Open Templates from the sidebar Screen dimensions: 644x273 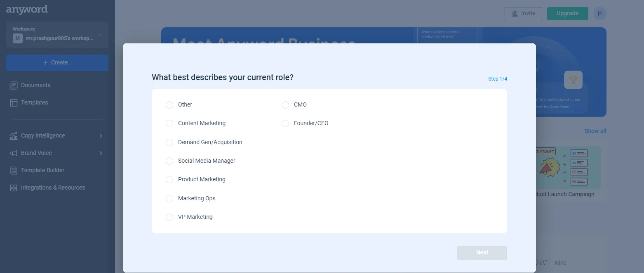[x=35, y=102]
